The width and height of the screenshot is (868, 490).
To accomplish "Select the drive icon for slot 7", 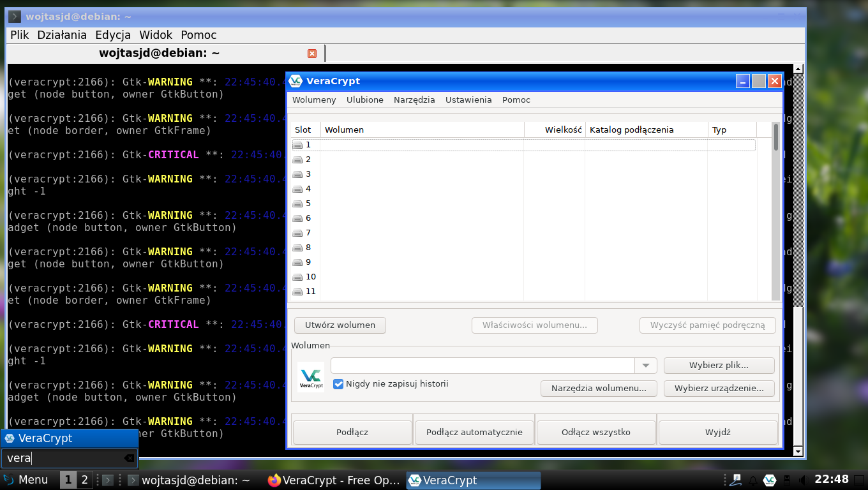I will tap(297, 233).
